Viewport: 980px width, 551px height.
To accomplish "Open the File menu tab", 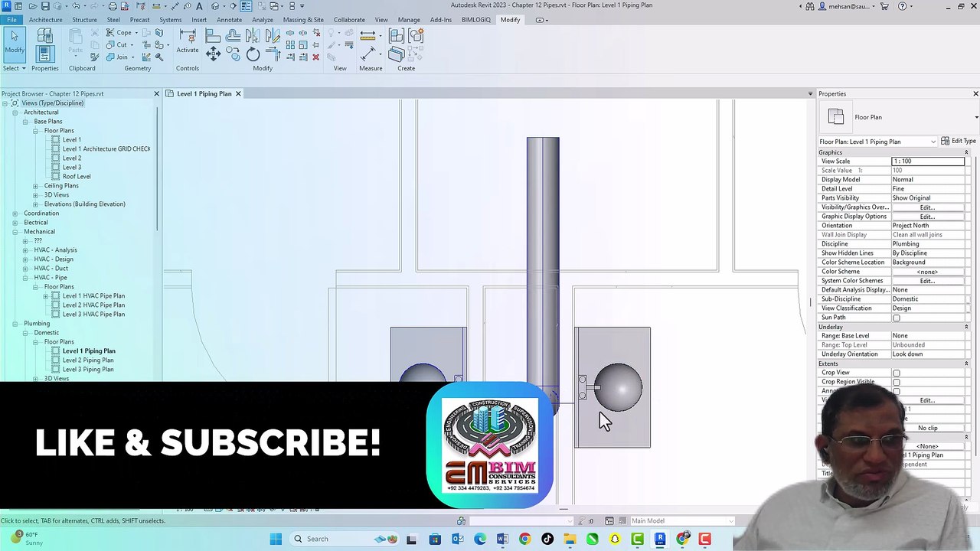I will (x=11, y=20).
